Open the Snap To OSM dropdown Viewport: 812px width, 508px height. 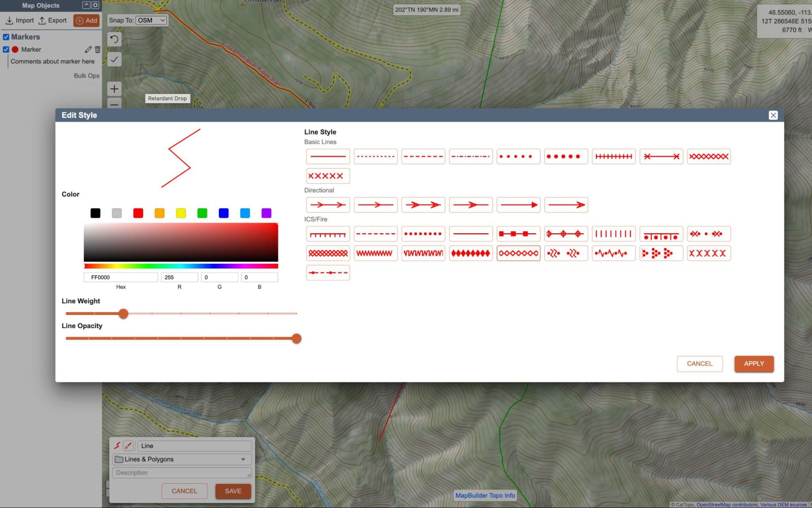(151, 20)
